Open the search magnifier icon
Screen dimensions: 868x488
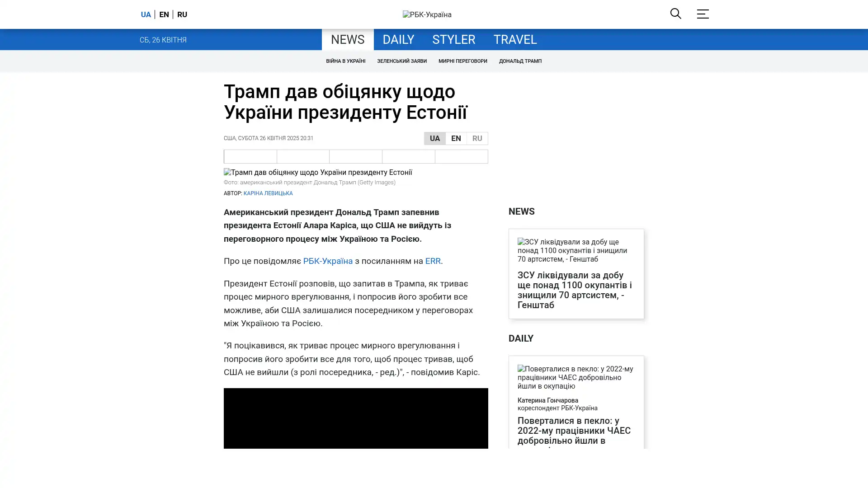[x=675, y=14]
